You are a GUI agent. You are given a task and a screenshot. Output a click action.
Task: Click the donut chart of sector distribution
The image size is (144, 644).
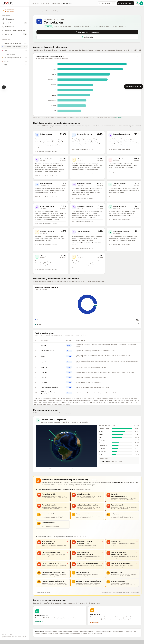click(x=87, y=304)
